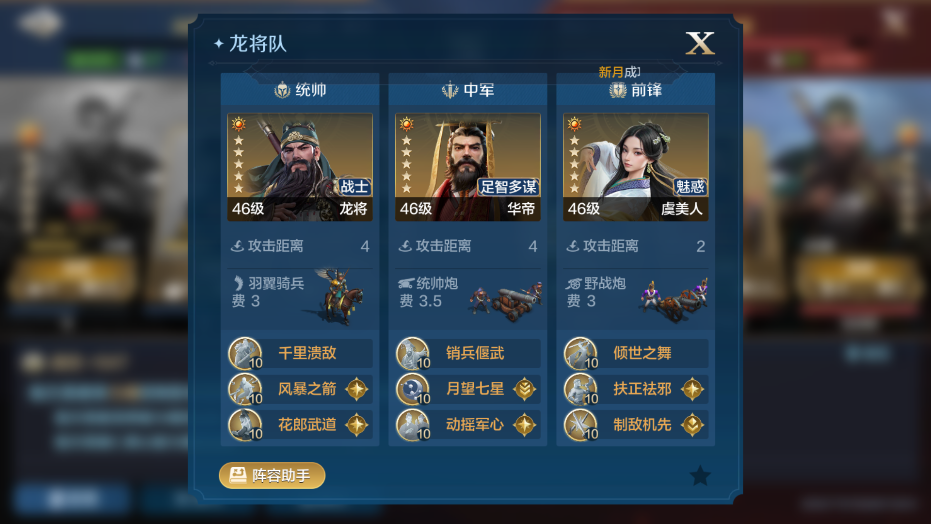Select the 虞美人 hero portrait
Viewport: 931px width, 524px height.
(635, 167)
